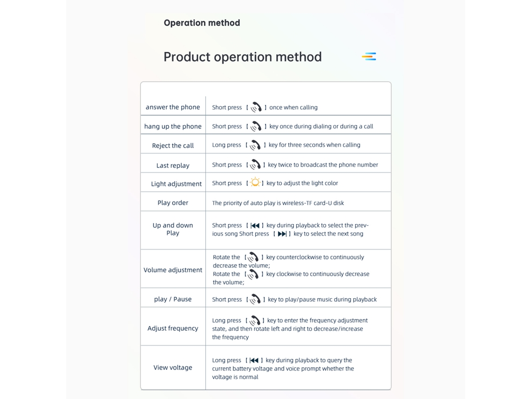Select the Volume adjustment label
532x399 pixels.
click(173, 270)
